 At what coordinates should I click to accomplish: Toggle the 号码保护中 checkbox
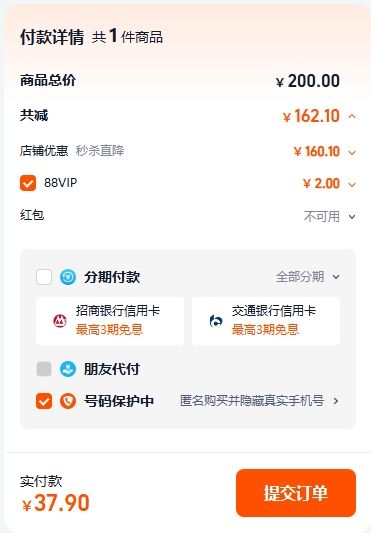(x=44, y=401)
